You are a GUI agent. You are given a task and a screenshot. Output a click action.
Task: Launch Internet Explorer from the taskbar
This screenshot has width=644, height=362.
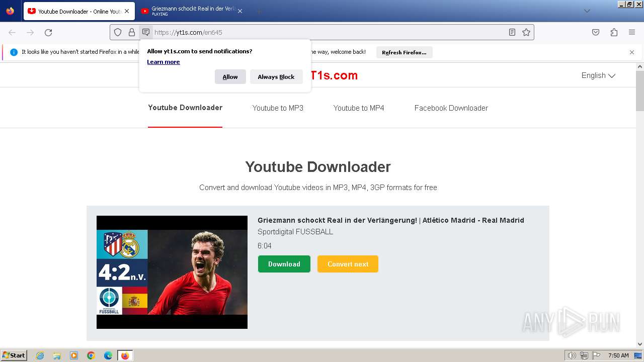[40, 355]
